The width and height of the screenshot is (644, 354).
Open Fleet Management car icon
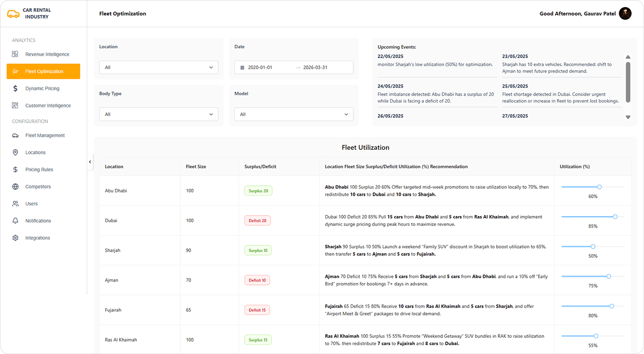15,136
